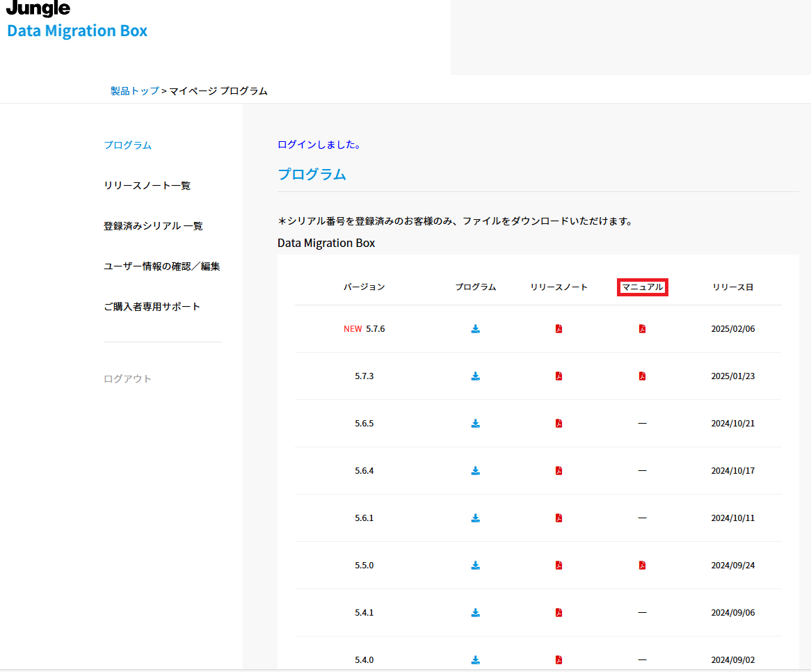Open release note PDF for version 5.6.1
The height and width of the screenshot is (672, 811).
click(x=559, y=518)
